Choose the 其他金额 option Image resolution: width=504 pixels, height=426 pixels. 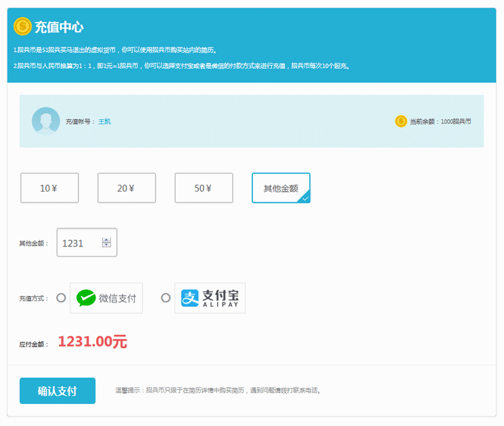pos(281,188)
